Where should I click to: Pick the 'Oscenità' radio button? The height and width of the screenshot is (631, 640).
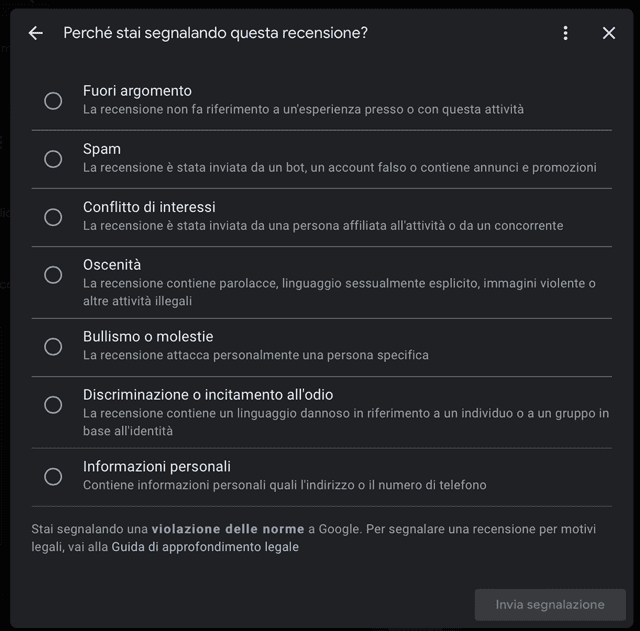click(53, 274)
